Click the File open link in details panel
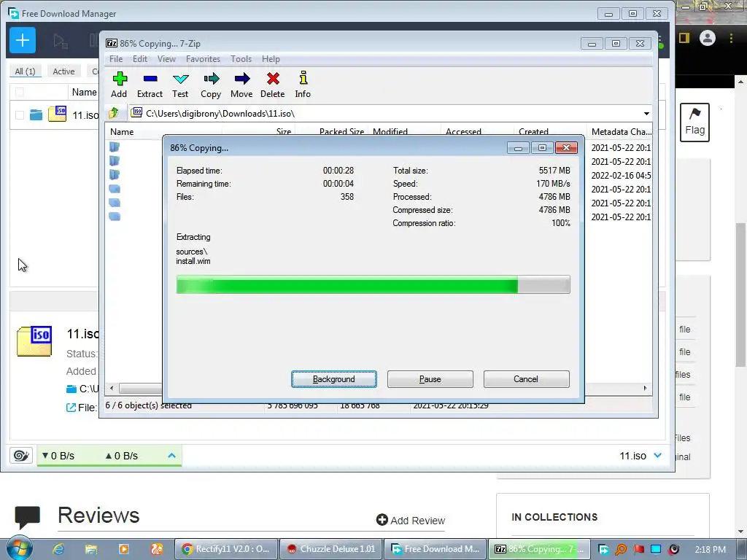This screenshot has width=747, height=560. (81, 408)
